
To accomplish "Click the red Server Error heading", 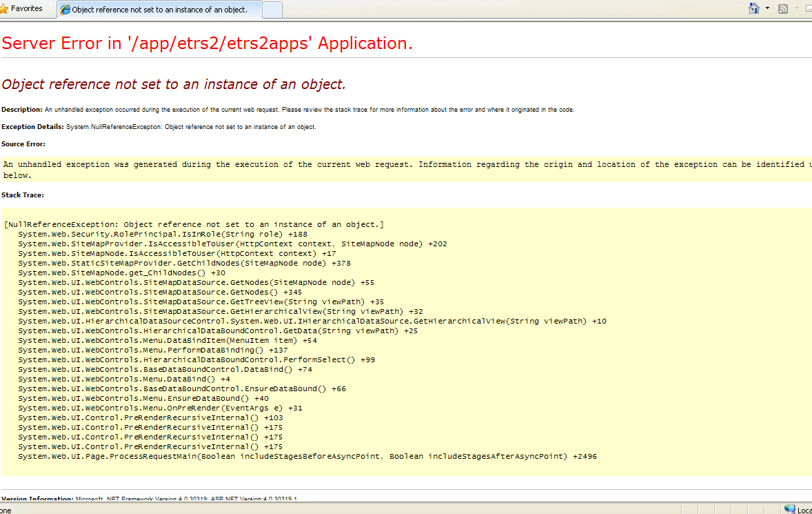I will (x=207, y=43).
